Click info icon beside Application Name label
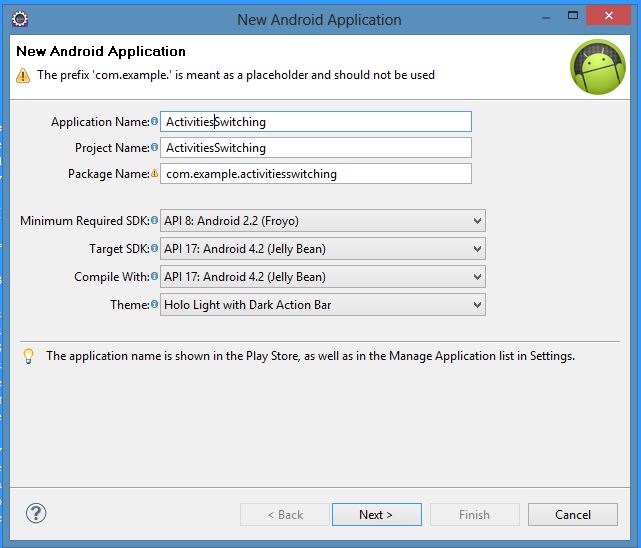 tap(155, 122)
